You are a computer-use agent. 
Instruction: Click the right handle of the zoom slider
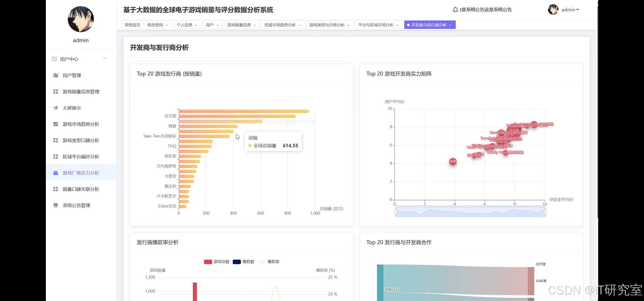point(545,212)
